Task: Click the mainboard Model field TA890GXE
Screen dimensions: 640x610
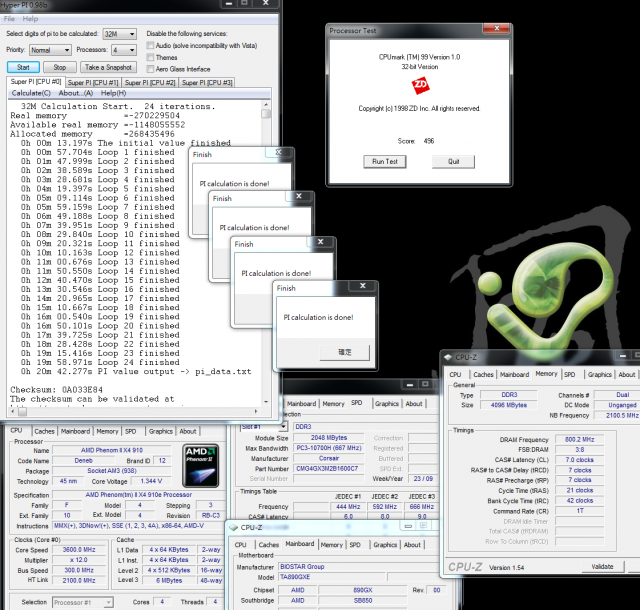Action: tap(332, 577)
